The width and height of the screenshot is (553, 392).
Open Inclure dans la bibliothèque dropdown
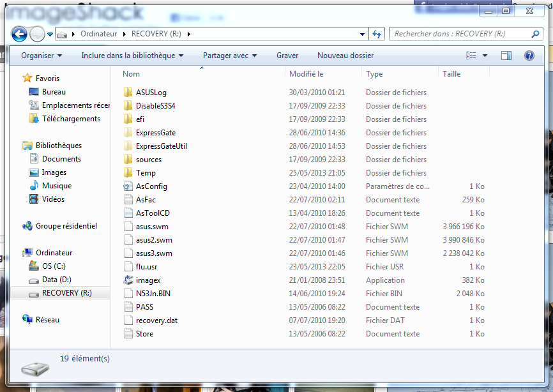click(132, 56)
